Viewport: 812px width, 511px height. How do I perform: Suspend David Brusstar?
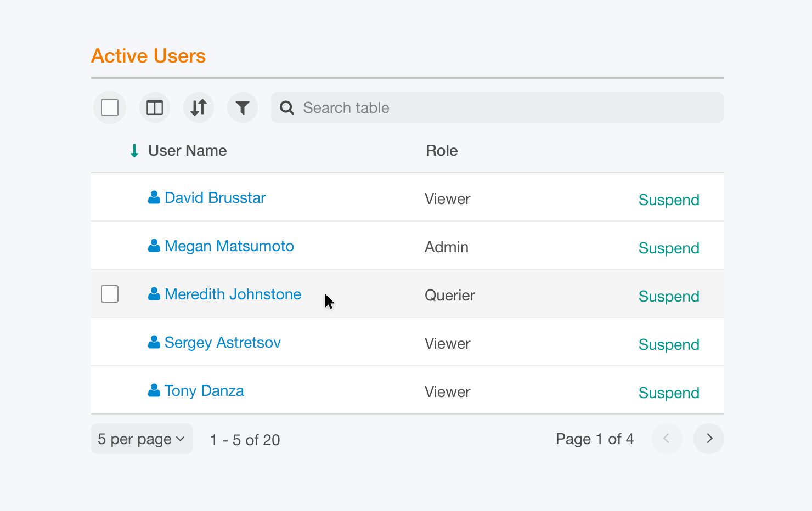pos(669,200)
